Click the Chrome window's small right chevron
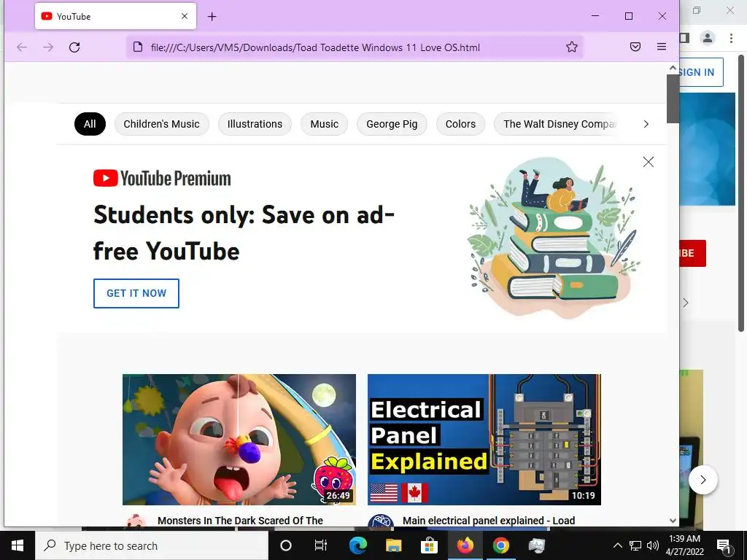 [686, 303]
